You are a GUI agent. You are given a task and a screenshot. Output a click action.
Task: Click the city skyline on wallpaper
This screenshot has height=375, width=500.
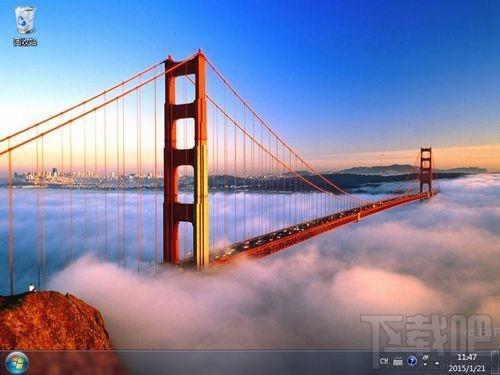click(x=83, y=179)
